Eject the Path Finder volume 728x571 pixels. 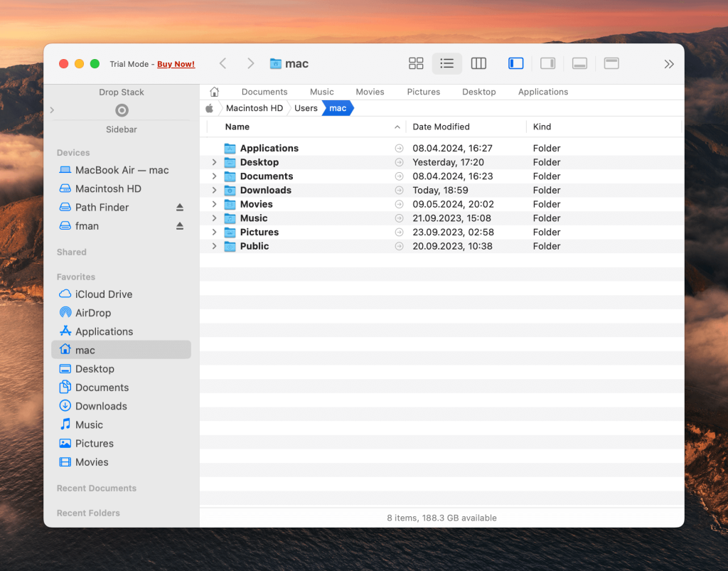(180, 208)
